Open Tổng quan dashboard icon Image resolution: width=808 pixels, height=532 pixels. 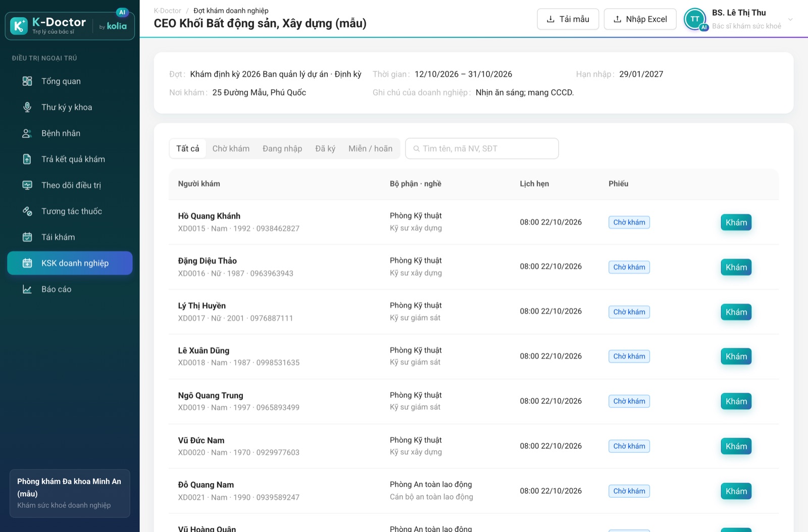(27, 81)
